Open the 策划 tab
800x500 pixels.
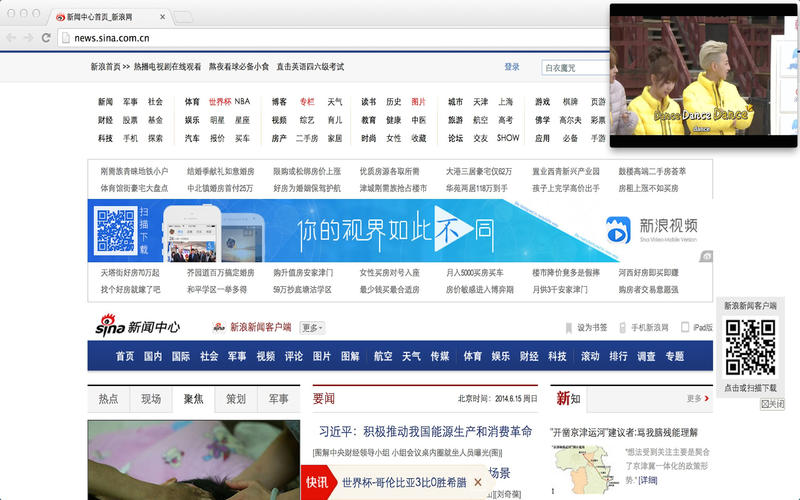[x=236, y=398]
